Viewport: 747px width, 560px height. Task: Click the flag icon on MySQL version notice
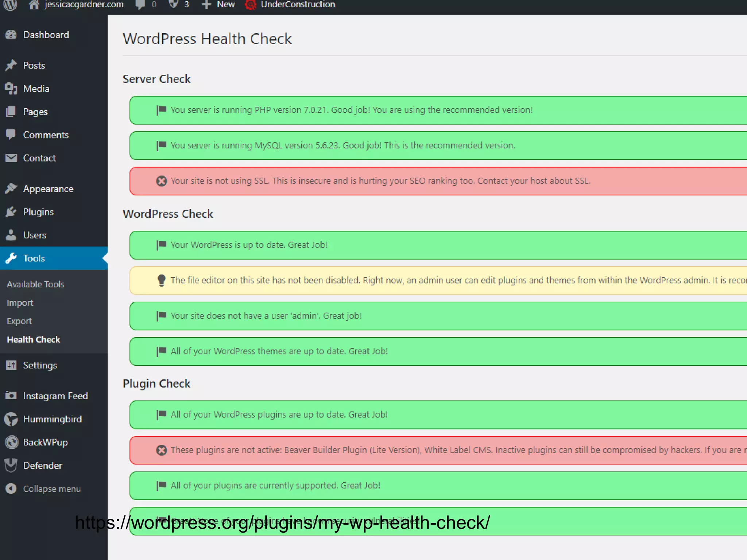coord(161,145)
